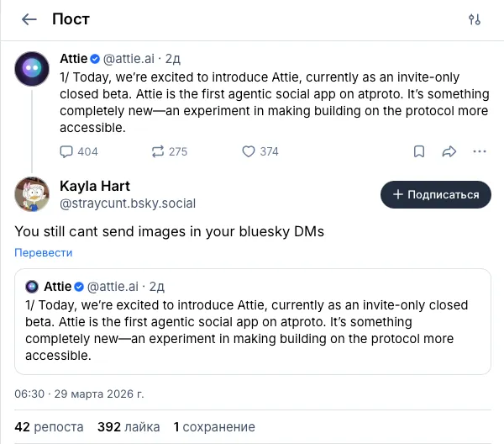
Task: Click the back arrow icon
Action: pos(29,19)
